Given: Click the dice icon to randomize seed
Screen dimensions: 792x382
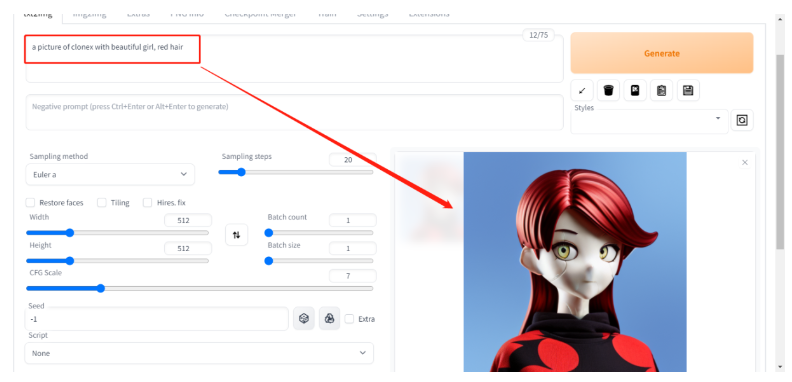Looking at the screenshot, I should [304, 318].
